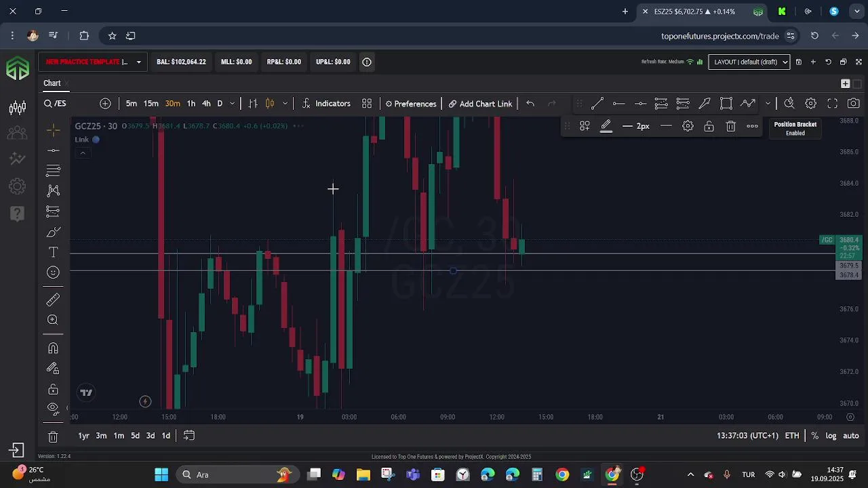
Task: Toggle hide all drawings eye icon
Action: [x=53, y=408]
